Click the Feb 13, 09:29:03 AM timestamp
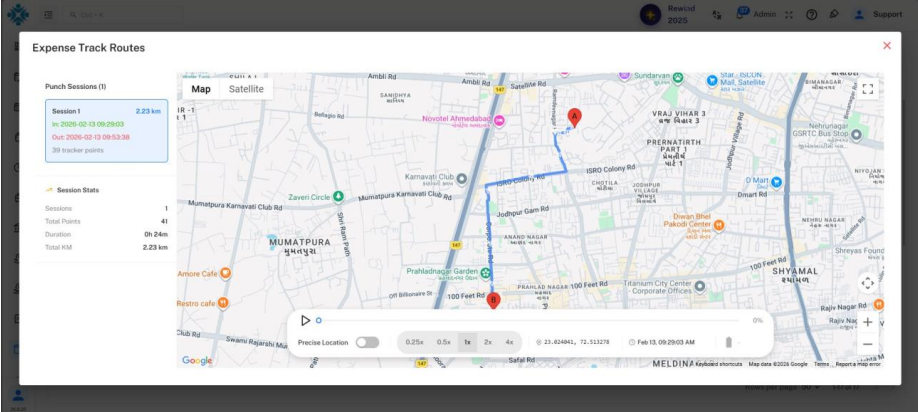 [x=666, y=342]
